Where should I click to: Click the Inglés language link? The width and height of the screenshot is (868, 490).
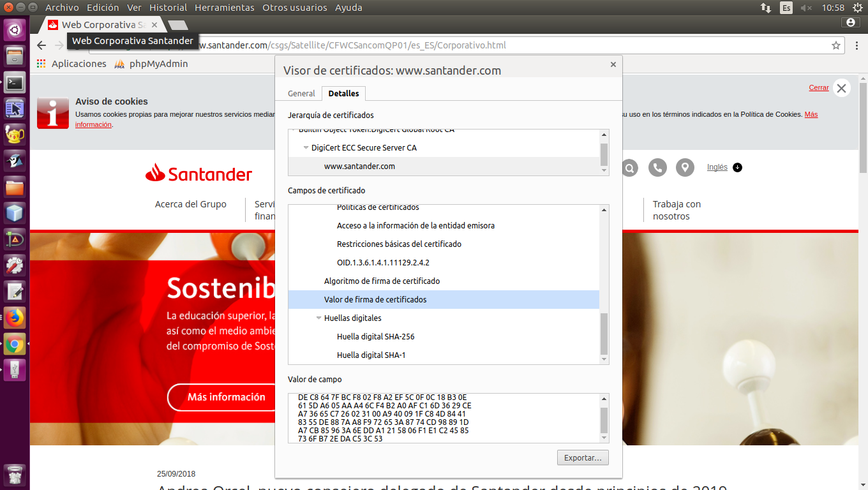click(717, 167)
